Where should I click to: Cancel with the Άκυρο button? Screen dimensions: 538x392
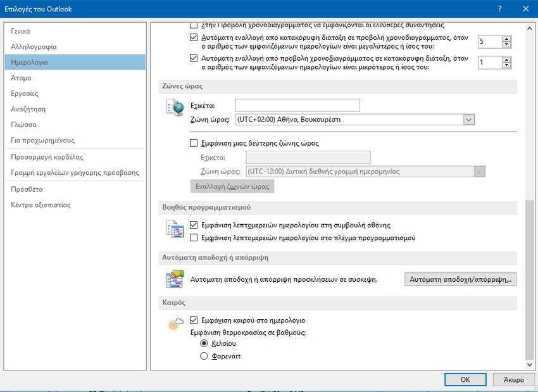tap(514, 379)
